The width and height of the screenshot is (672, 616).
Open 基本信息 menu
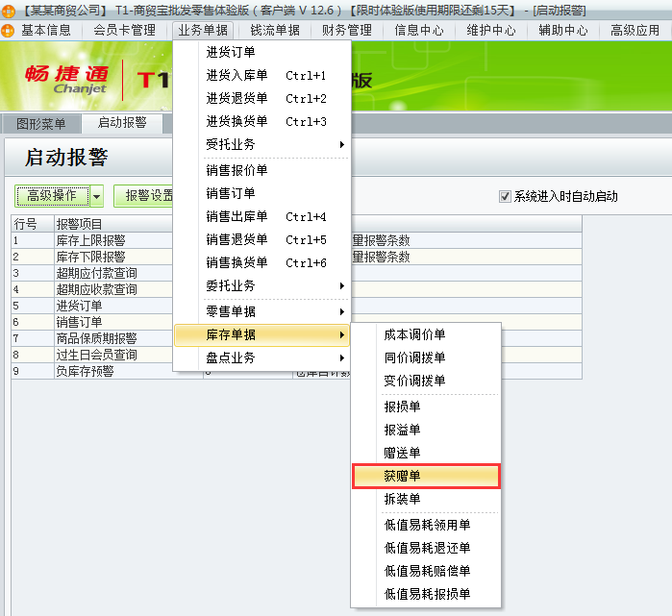(46, 31)
